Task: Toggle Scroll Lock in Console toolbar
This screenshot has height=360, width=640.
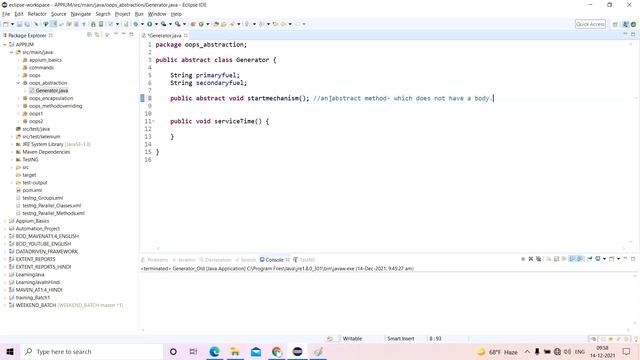Action: coord(556,259)
